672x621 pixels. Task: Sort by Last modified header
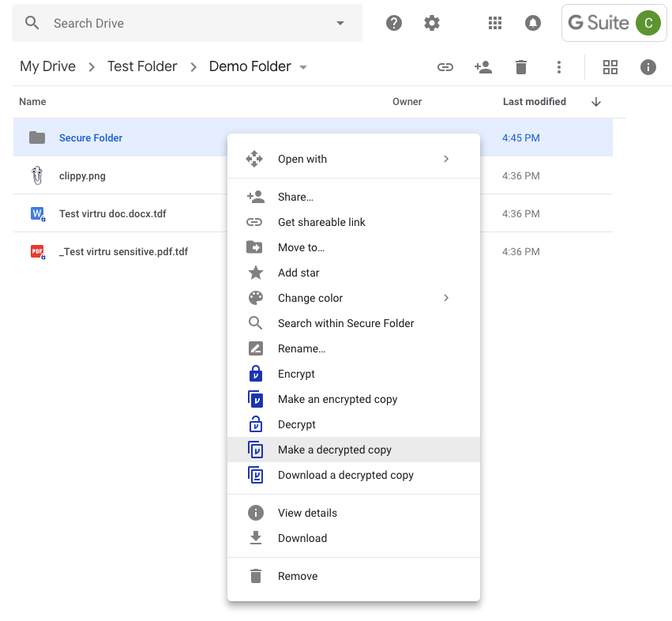[x=535, y=102]
